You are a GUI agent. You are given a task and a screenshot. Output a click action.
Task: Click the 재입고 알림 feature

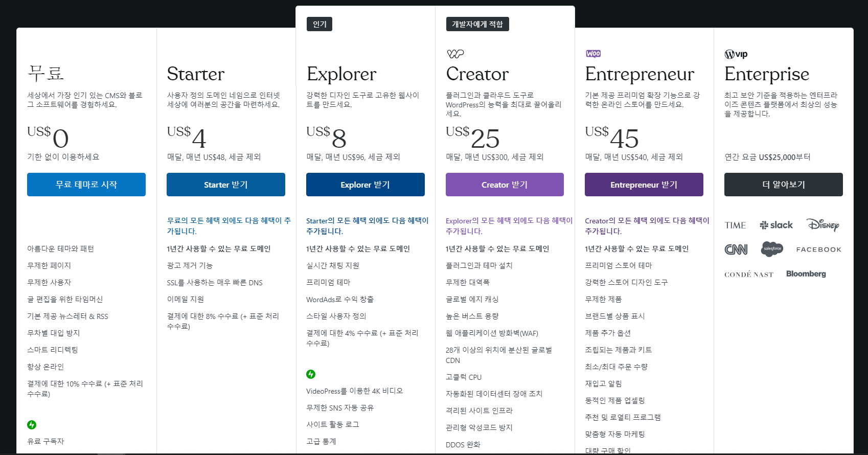click(603, 383)
